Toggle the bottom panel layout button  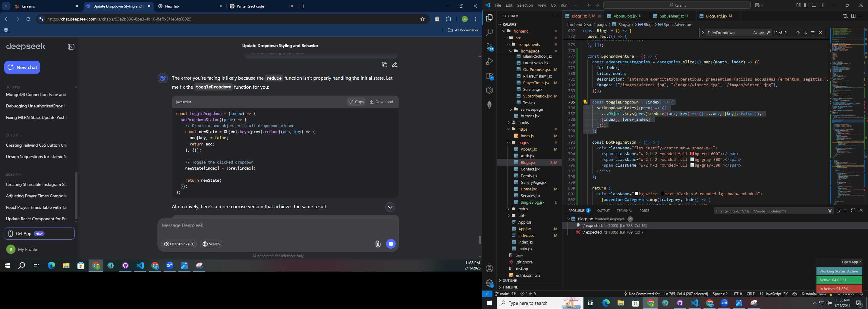coord(814,5)
